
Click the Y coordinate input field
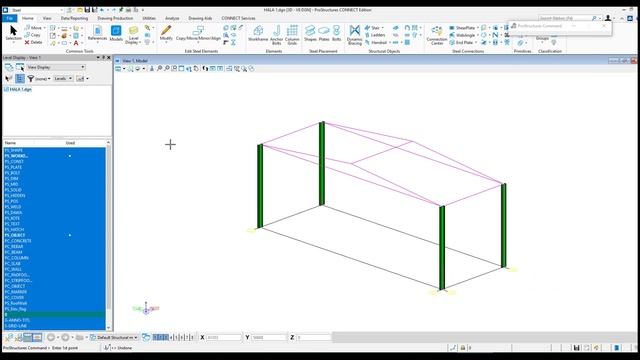(269, 338)
